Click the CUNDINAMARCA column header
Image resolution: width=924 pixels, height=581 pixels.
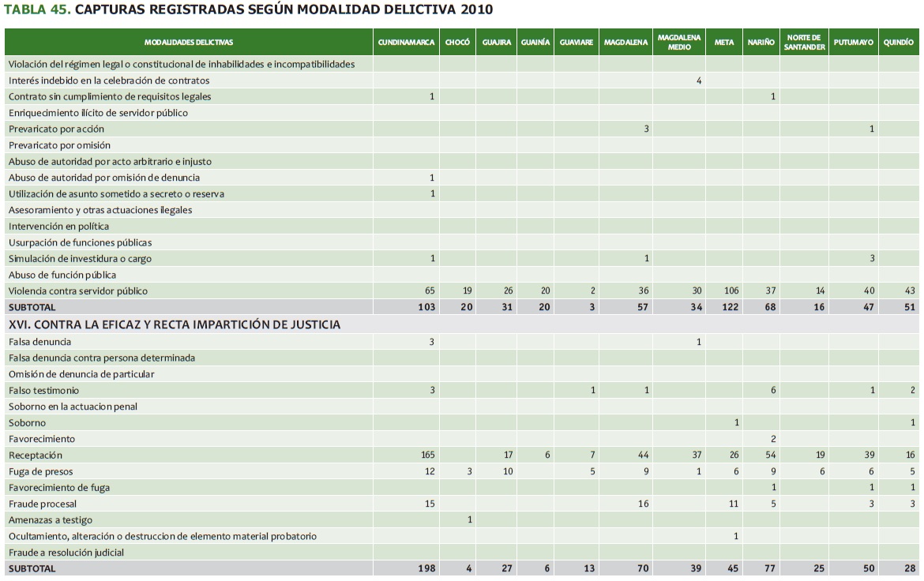406,43
